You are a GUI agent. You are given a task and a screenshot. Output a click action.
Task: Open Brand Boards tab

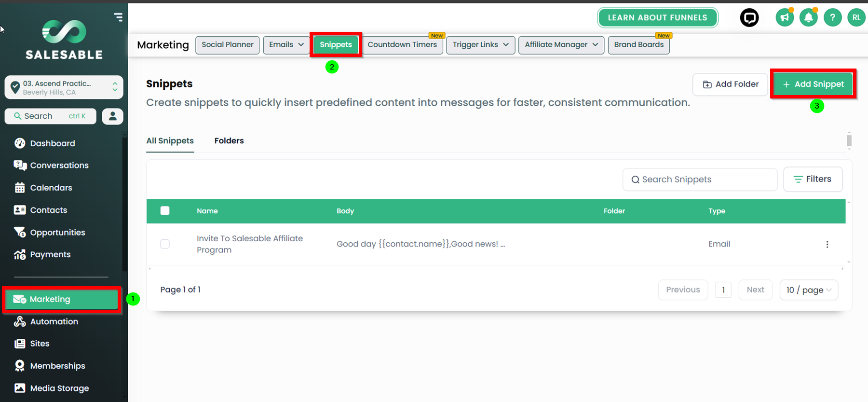639,45
